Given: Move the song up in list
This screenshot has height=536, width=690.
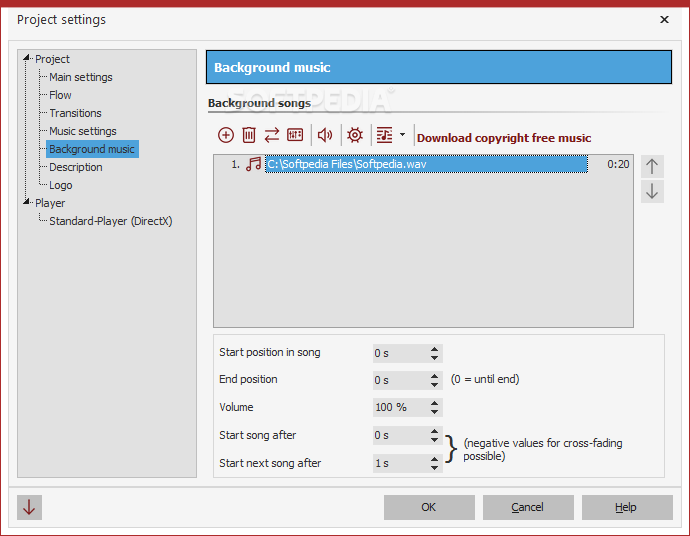Looking at the screenshot, I should point(652,166).
